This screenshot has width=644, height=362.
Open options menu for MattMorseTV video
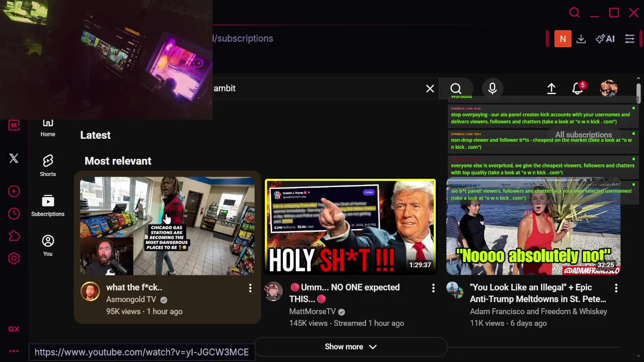point(433,288)
